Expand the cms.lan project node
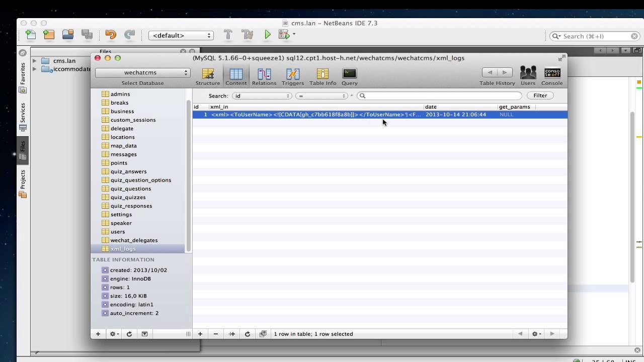The image size is (644, 362). 35,61
